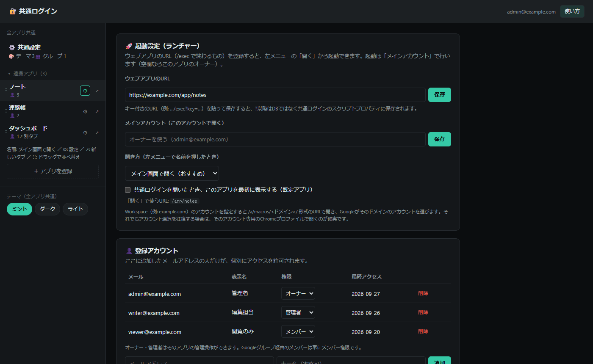The width and height of the screenshot is (593, 364).
Task: Click into the メインアカウント input field
Action: 275,139
